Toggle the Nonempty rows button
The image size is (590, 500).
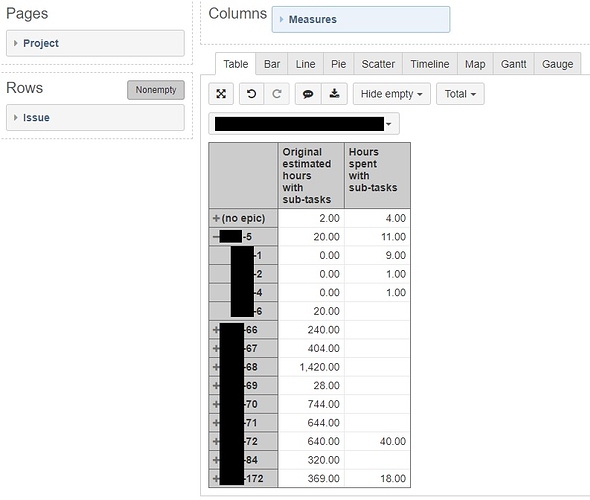click(x=156, y=90)
